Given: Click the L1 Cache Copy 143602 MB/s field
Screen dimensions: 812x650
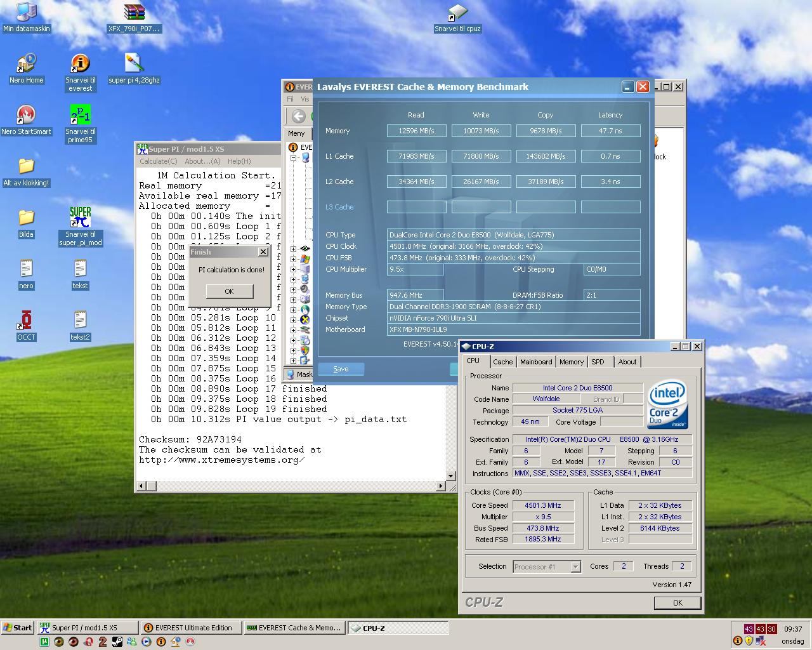Looking at the screenshot, I should 546,156.
